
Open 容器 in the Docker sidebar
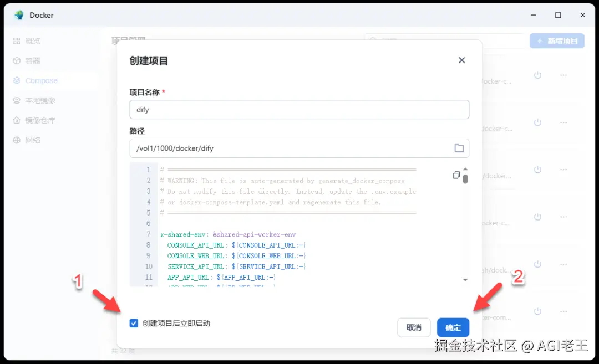tap(33, 61)
